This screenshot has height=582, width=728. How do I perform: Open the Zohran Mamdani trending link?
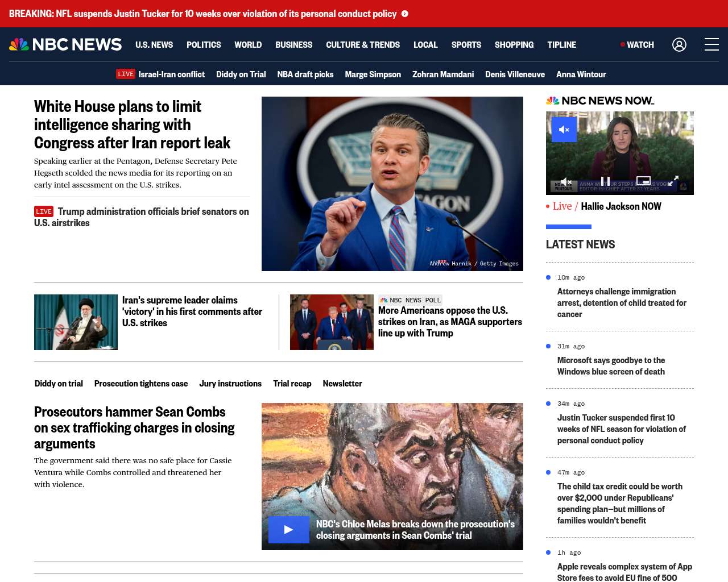[443, 74]
